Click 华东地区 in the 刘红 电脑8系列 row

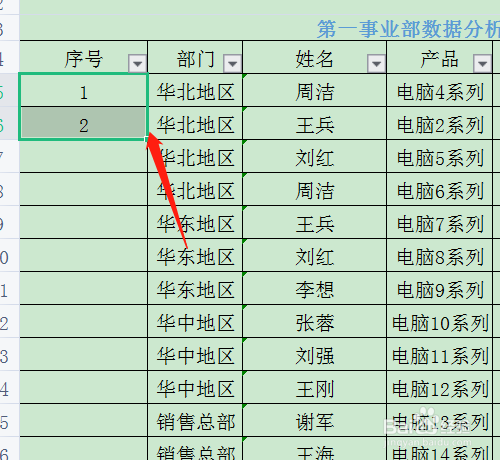tap(195, 255)
